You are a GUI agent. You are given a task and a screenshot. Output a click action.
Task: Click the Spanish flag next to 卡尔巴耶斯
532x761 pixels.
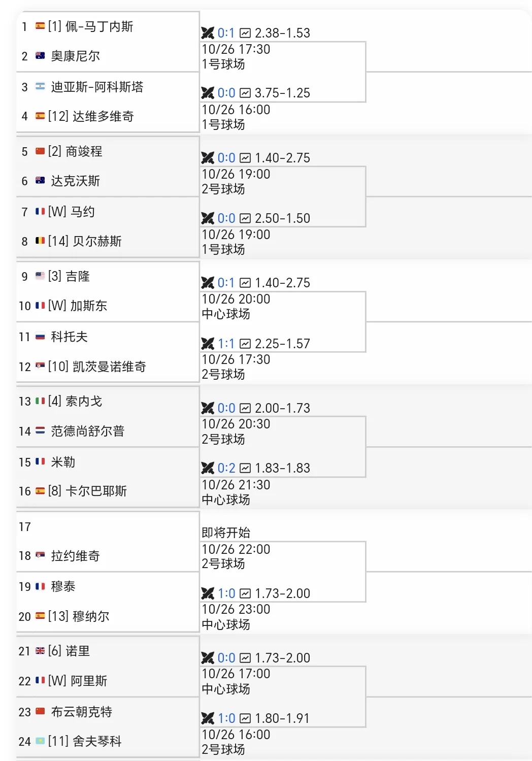[40, 491]
